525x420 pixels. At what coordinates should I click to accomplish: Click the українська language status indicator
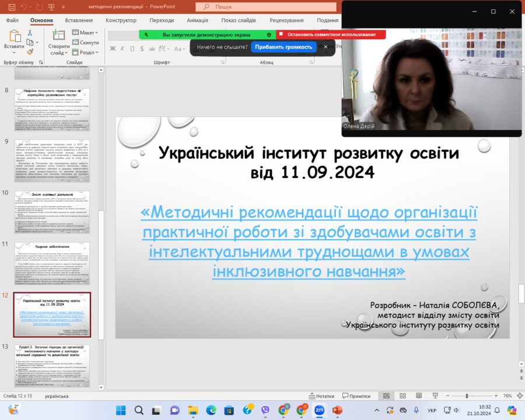(x=57, y=396)
